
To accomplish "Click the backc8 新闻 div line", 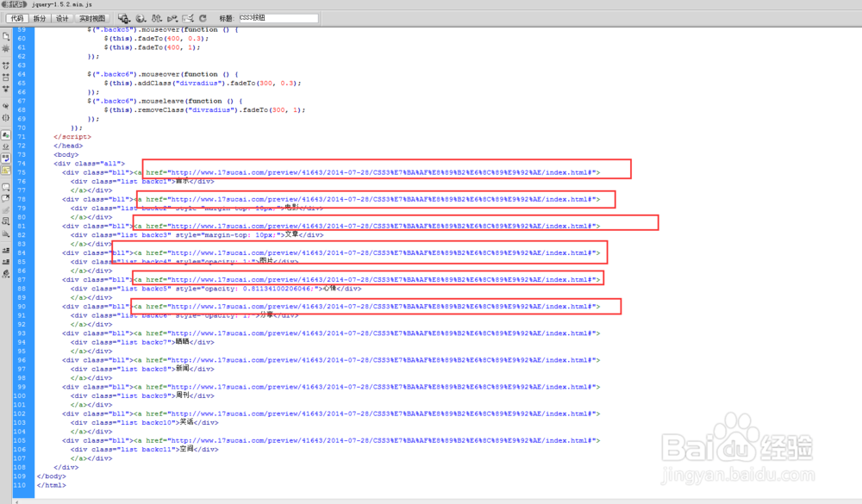I will (142, 369).
